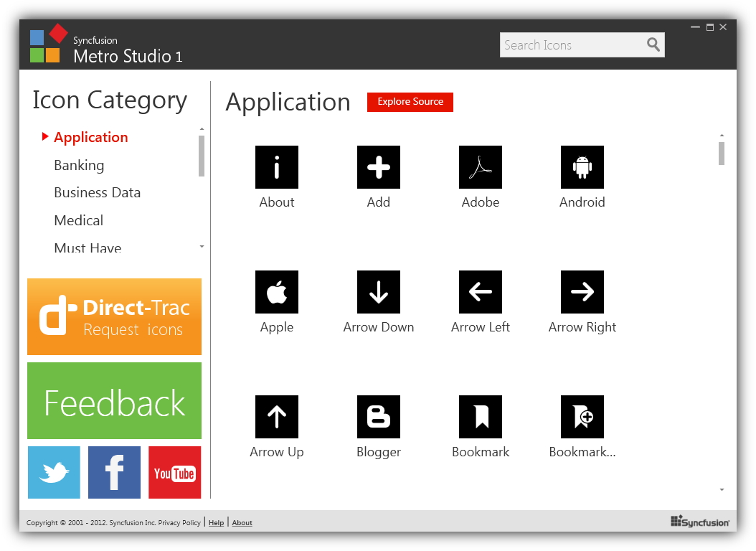Open the Direct-Trac Request icons banner

[114, 316]
